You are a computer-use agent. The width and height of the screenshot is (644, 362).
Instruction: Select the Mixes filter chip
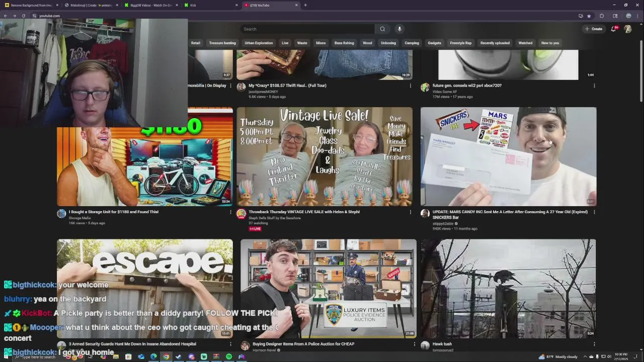[320, 43]
